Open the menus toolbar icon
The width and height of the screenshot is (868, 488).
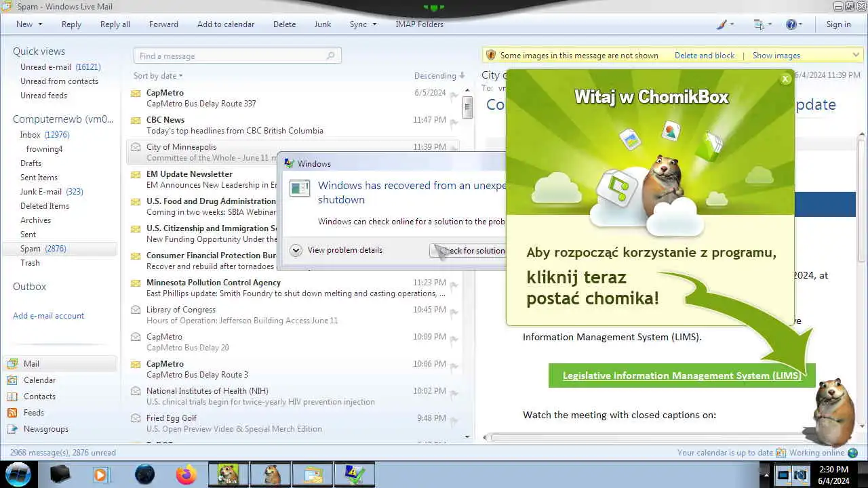click(759, 24)
